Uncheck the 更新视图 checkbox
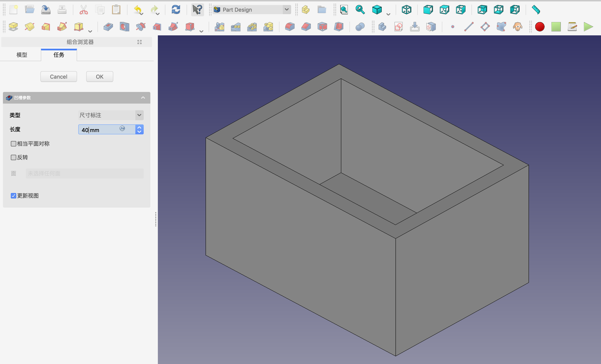Image resolution: width=601 pixels, height=364 pixels. click(x=14, y=196)
